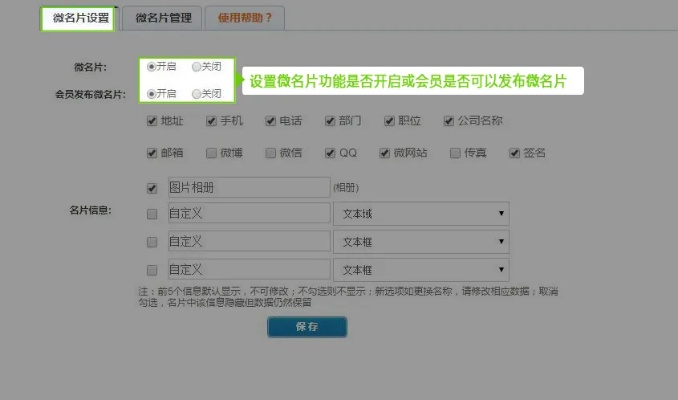Viewport: 678px width, 400px height.
Task: Switch to the 微名片设置 tab
Action: pos(78,18)
